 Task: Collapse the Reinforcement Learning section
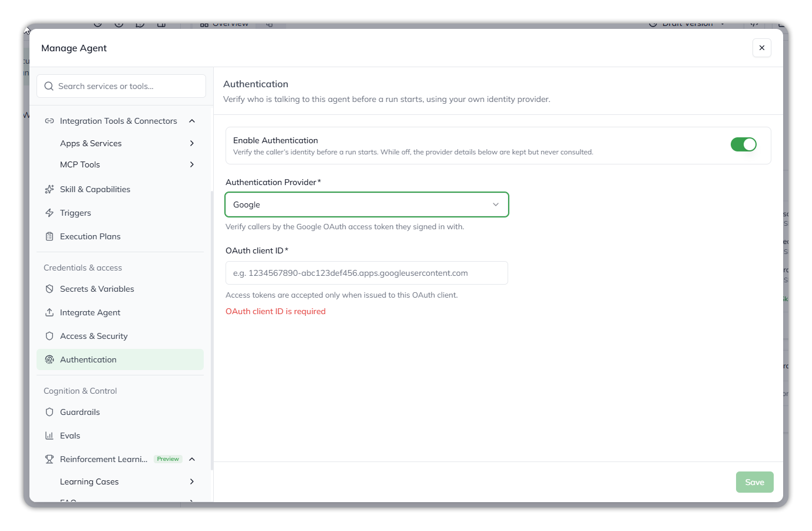(192, 459)
